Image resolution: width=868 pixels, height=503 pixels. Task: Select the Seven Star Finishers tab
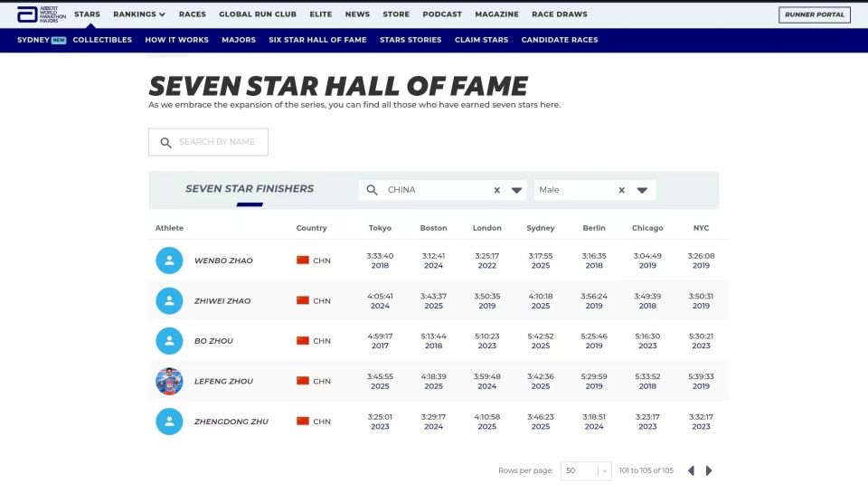[x=250, y=189]
